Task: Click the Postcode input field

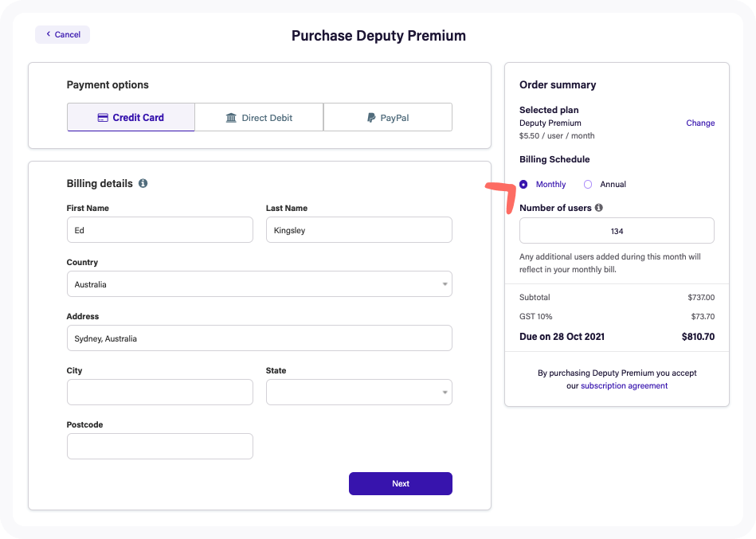Action: click(159, 446)
